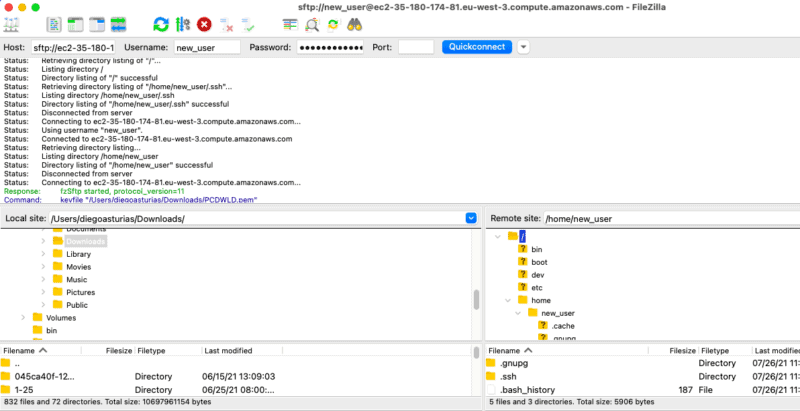
Task: Focus the Port input field
Action: coord(416,47)
